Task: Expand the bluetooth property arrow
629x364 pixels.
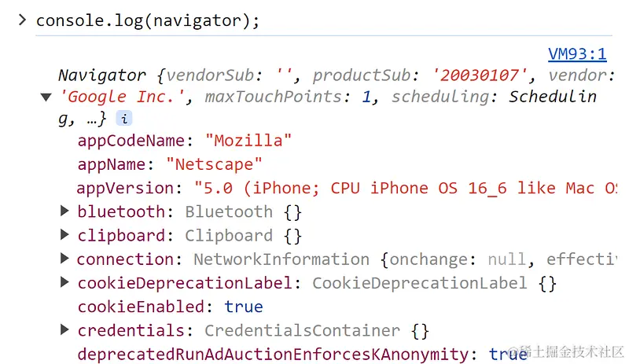Action: point(64,211)
